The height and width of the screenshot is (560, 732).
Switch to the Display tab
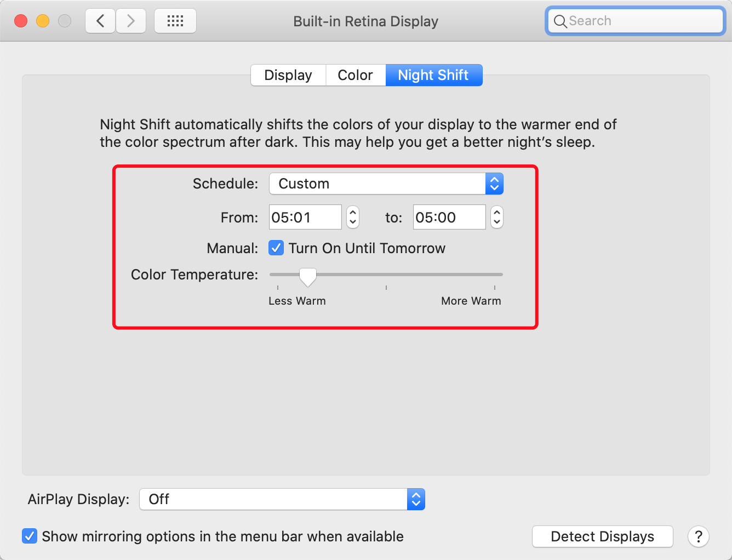coord(288,75)
